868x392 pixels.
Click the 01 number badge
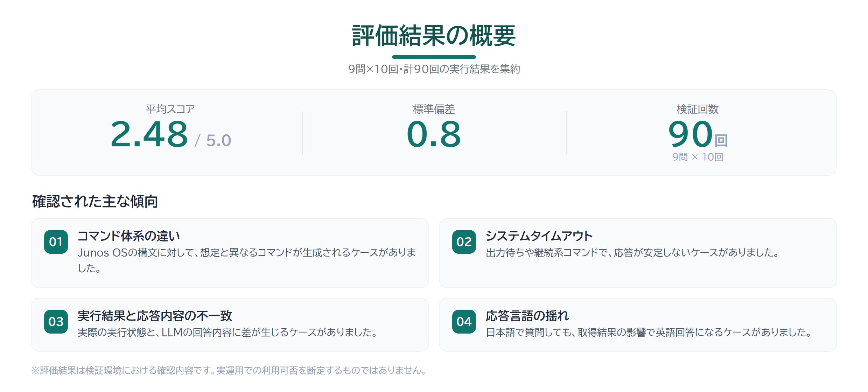coord(56,242)
